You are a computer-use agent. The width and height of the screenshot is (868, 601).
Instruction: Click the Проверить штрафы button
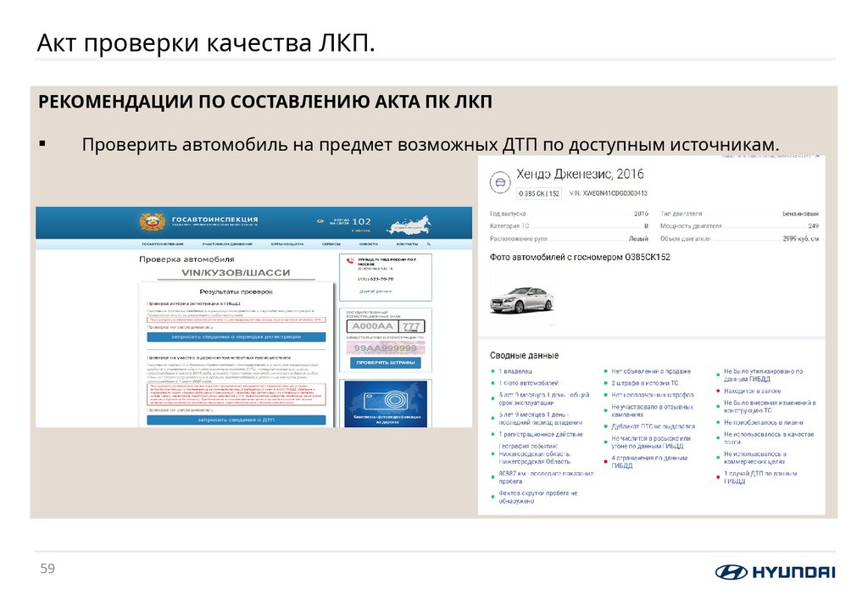pyautogui.click(x=387, y=363)
